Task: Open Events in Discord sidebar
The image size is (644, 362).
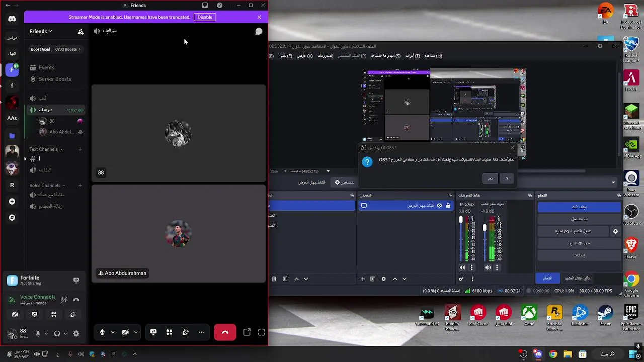Action: click(46, 67)
